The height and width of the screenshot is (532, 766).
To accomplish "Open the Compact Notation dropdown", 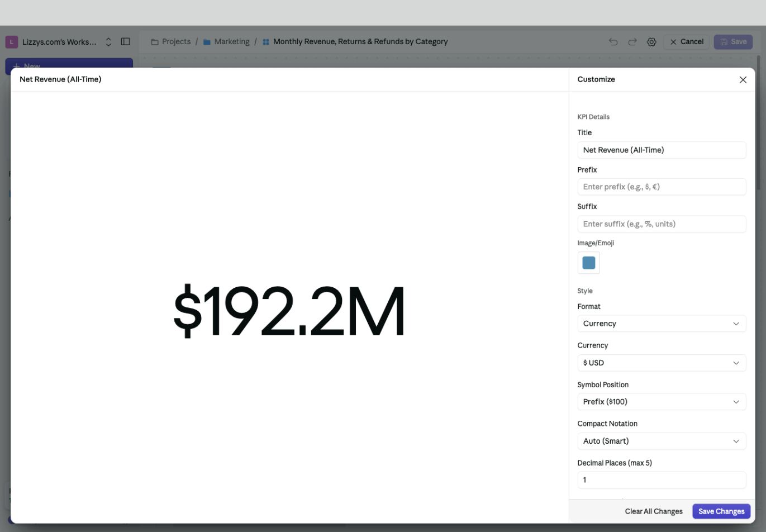I will (x=662, y=441).
